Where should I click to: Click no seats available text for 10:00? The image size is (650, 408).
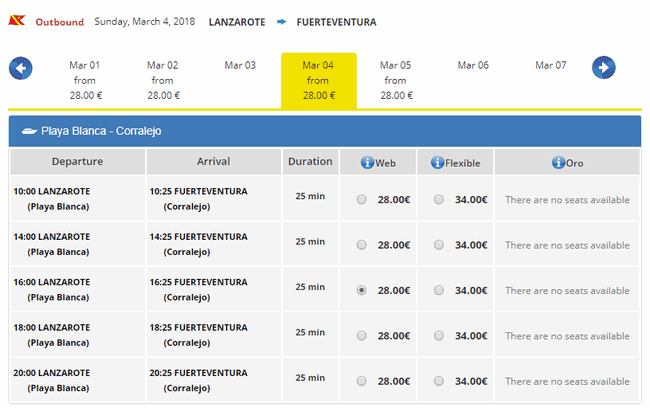click(x=567, y=200)
